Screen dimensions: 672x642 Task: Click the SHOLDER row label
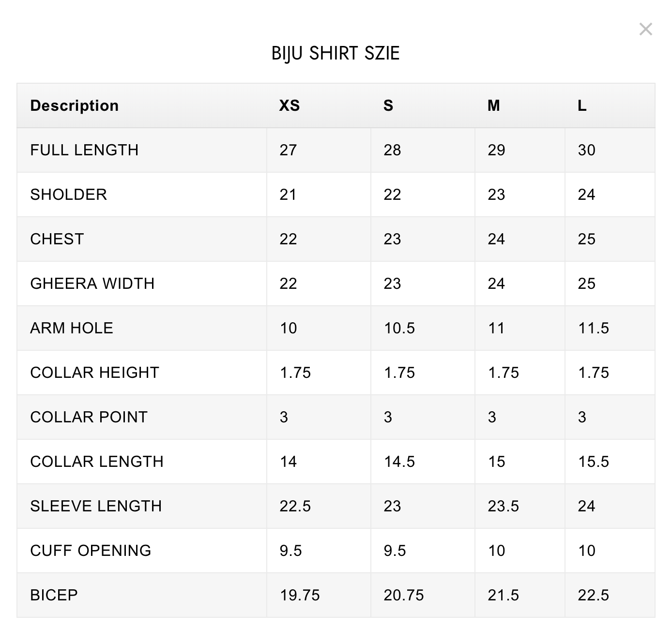click(68, 194)
